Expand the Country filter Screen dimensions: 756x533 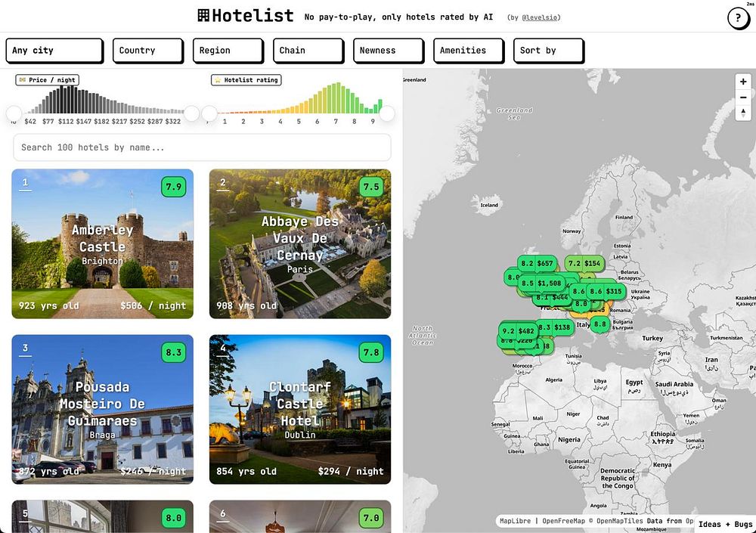148,51
